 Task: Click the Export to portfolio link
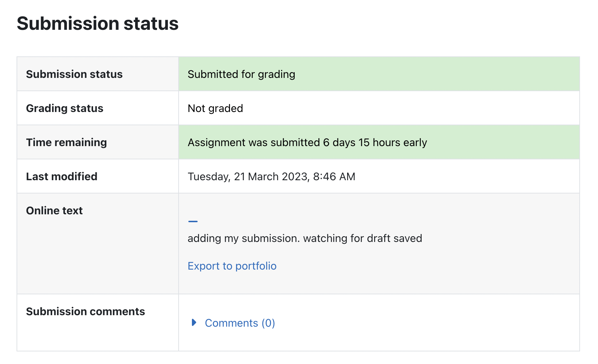(232, 266)
